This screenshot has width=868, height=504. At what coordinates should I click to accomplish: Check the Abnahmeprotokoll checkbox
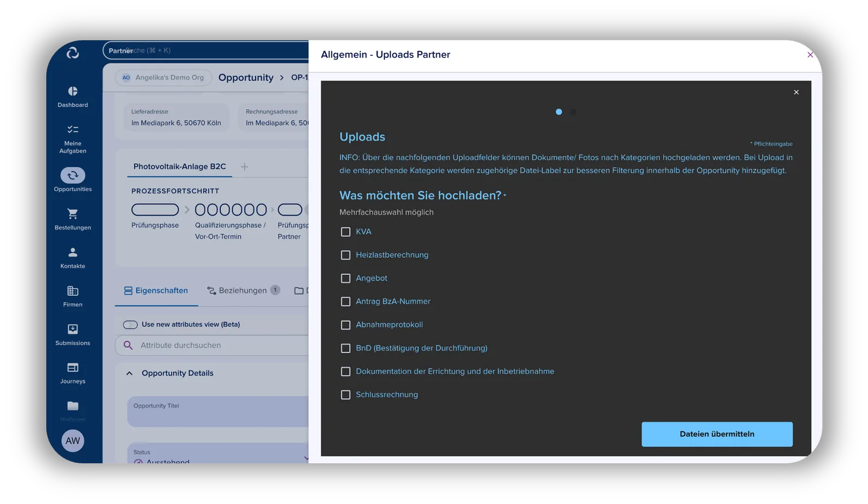[346, 325]
